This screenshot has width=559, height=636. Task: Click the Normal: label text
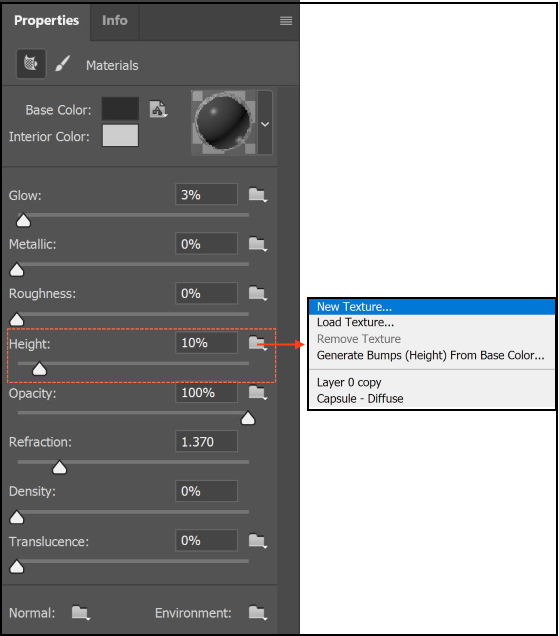(32, 613)
